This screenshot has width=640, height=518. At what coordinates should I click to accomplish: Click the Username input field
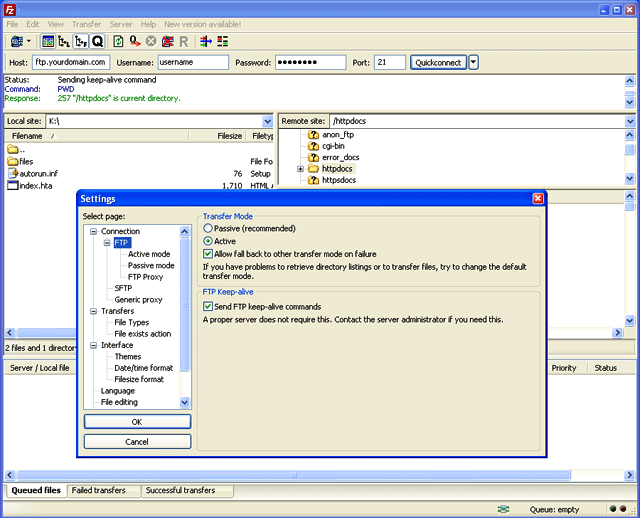click(193, 62)
